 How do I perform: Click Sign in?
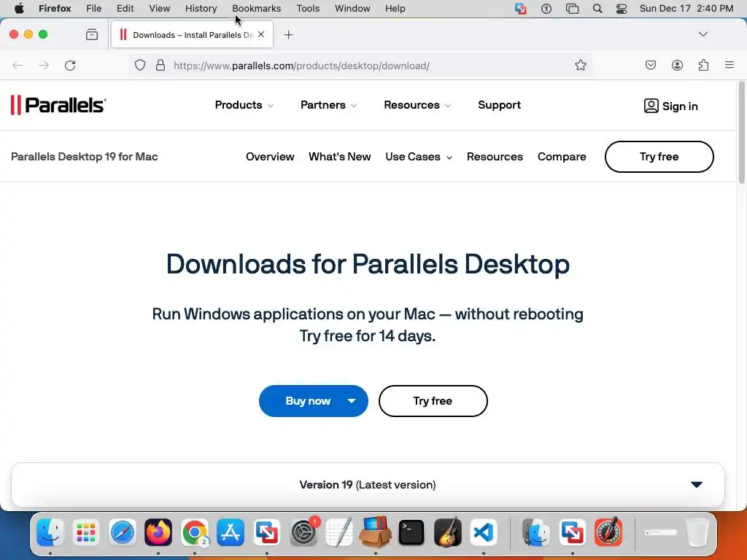tap(671, 106)
